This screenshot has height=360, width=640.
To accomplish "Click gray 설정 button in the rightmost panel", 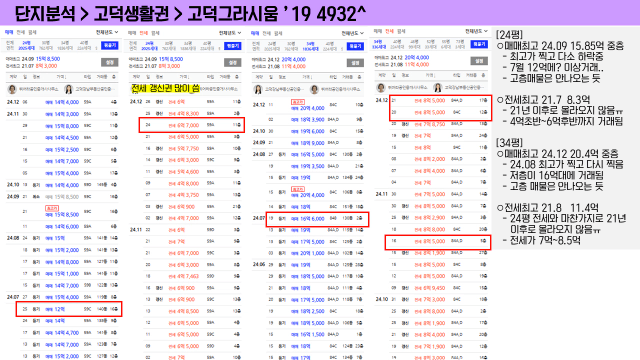I will 479,61.
